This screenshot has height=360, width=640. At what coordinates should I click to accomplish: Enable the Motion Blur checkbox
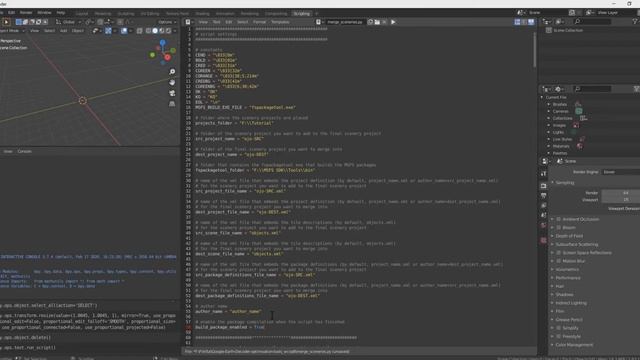(x=559, y=261)
